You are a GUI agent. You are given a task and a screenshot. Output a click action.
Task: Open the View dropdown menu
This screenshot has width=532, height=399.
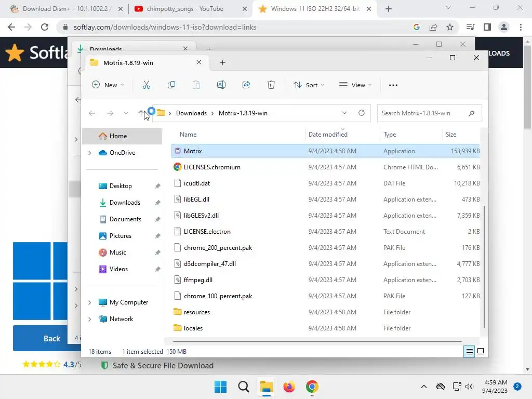(355, 85)
